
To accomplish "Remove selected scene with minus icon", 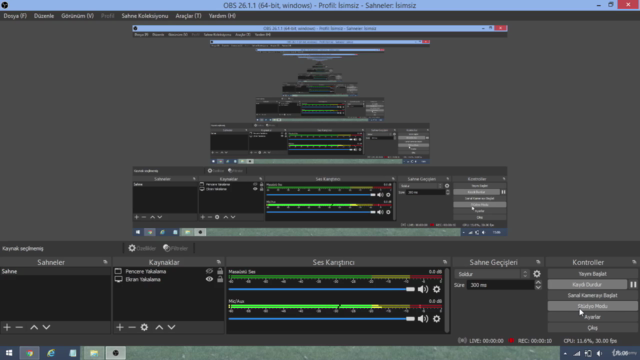I will point(19,327).
